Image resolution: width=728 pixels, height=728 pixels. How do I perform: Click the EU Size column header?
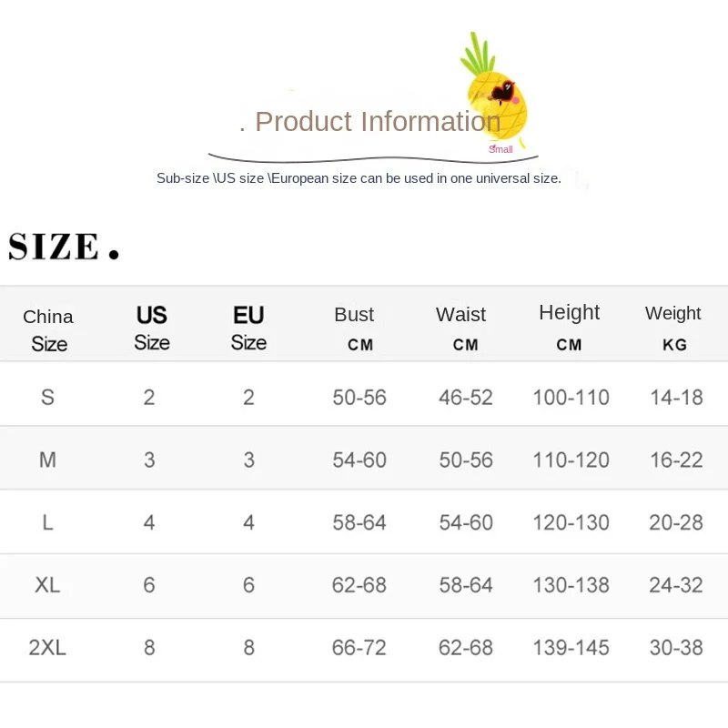point(248,328)
